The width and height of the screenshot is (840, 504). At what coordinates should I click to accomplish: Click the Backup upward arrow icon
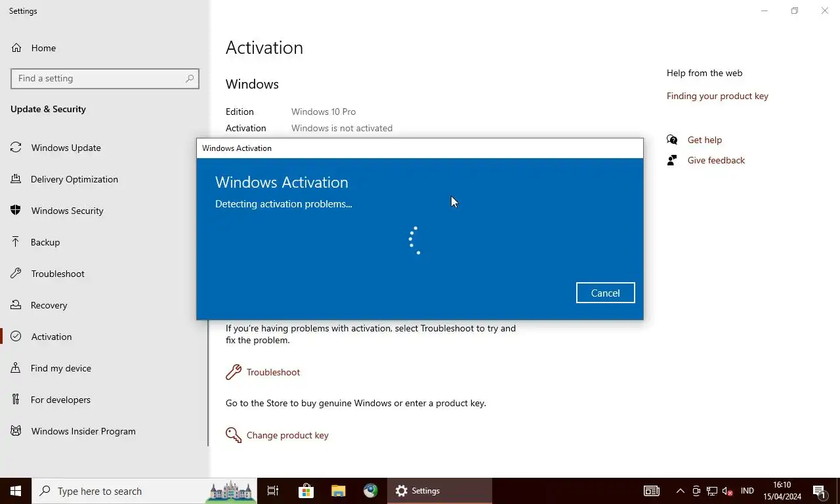click(16, 242)
